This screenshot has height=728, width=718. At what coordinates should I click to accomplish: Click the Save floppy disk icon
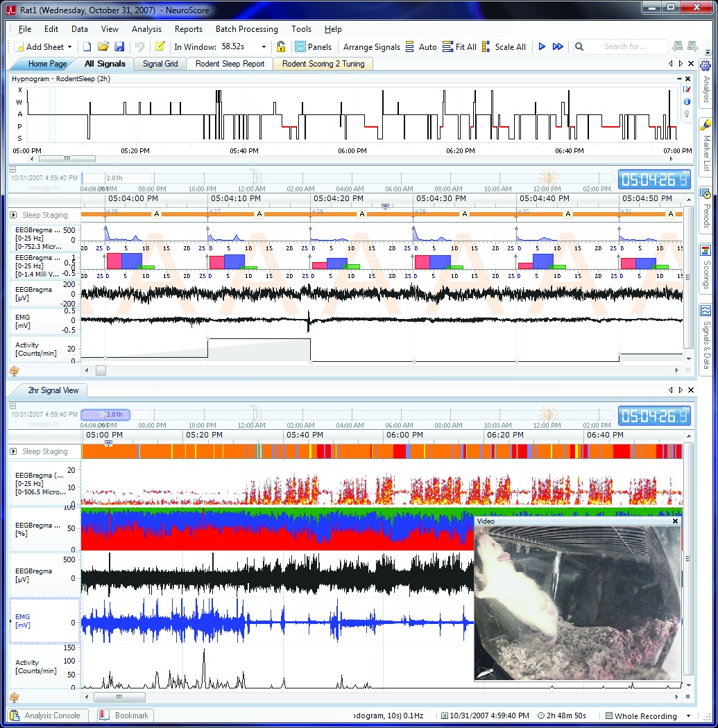119,46
